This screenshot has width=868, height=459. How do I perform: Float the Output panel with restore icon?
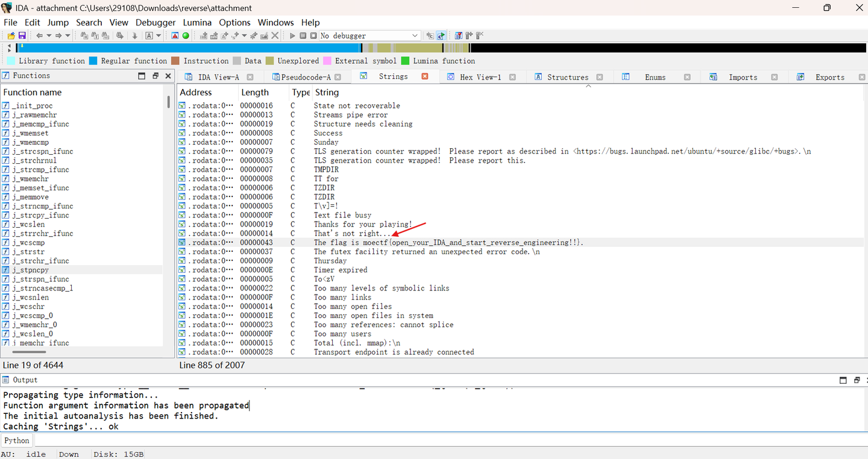(x=857, y=380)
